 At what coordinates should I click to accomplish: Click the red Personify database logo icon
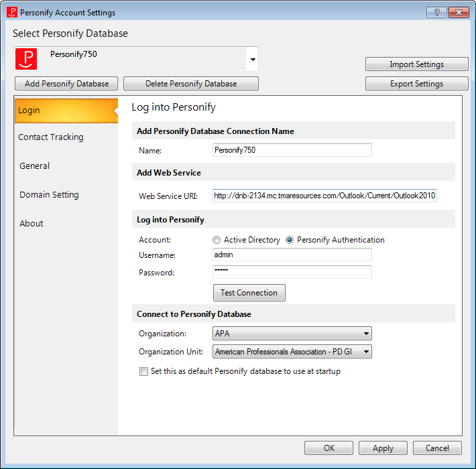[26, 59]
